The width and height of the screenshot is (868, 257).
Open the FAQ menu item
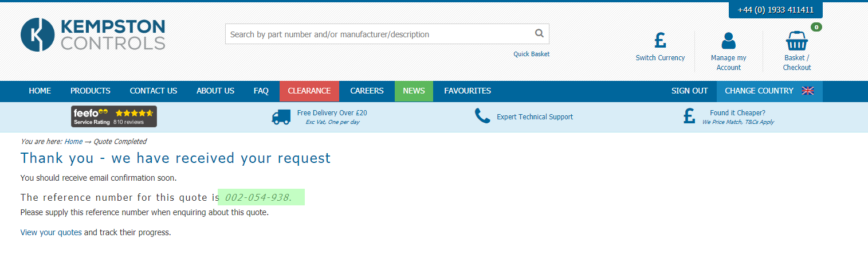[x=261, y=91]
